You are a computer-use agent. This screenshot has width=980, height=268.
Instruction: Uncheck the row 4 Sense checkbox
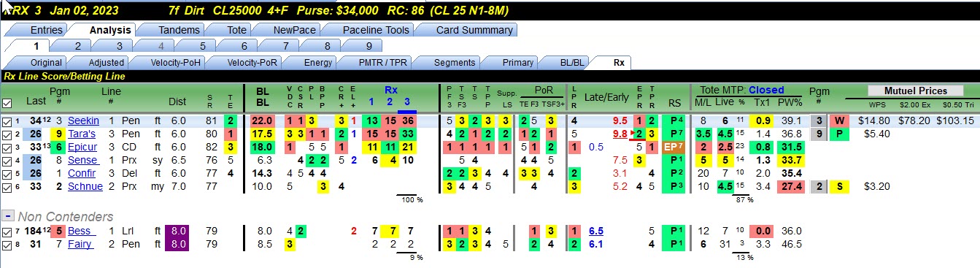7,161
